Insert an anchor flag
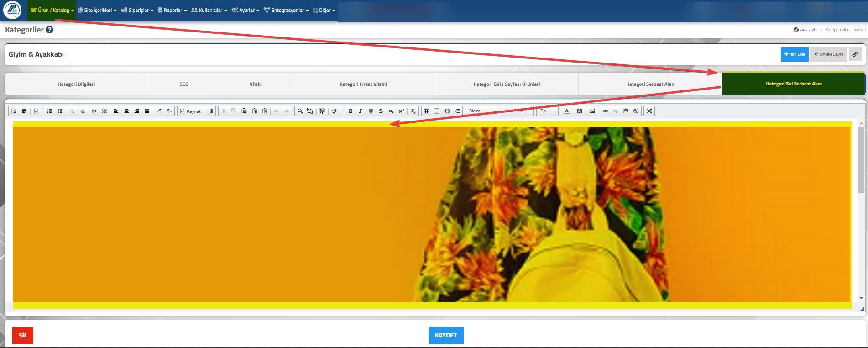This screenshot has width=868, height=348. click(x=626, y=111)
